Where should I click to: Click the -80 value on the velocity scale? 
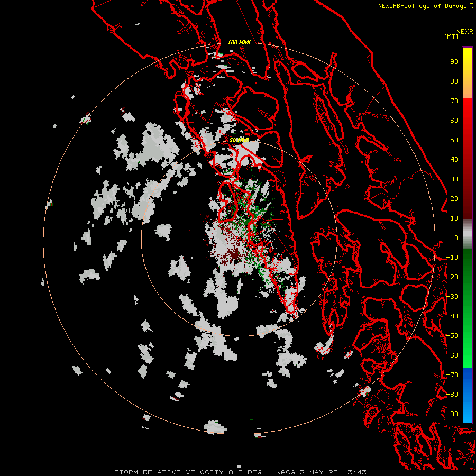click(452, 395)
